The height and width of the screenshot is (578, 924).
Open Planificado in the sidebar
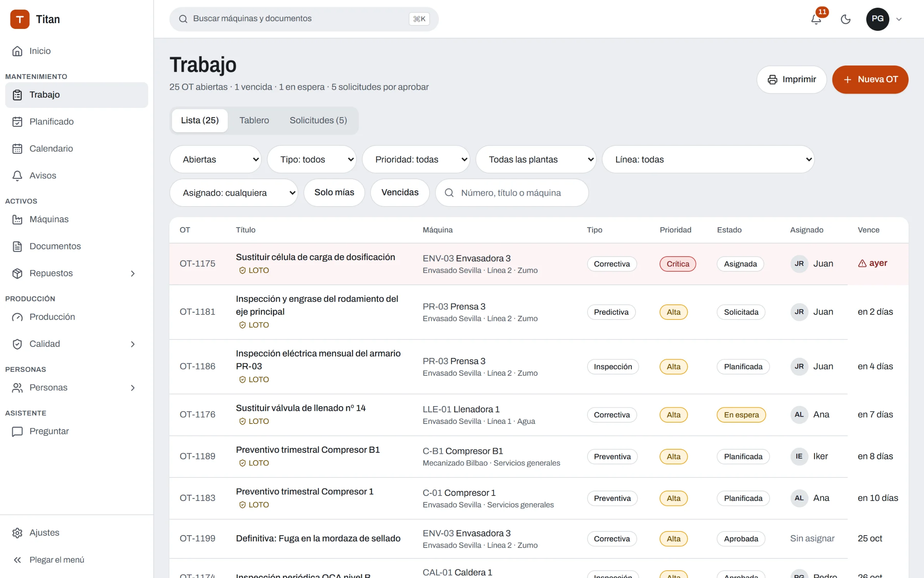[x=77, y=122]
